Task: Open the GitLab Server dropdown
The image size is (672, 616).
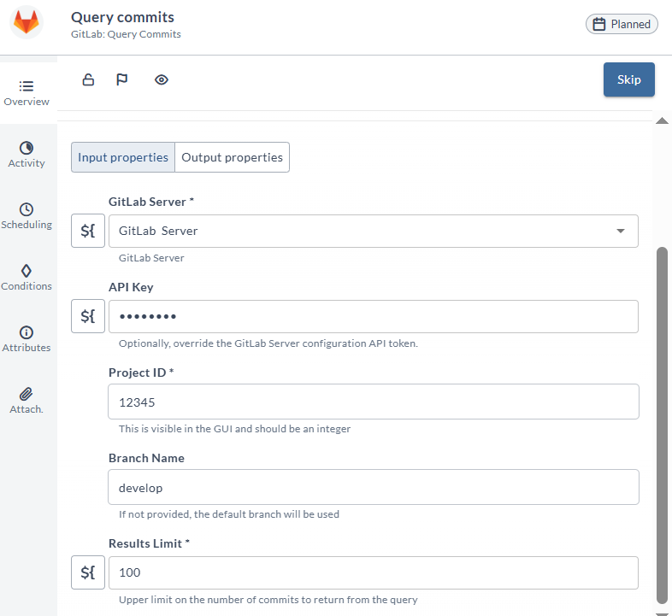Action: [x=374, y=231]
